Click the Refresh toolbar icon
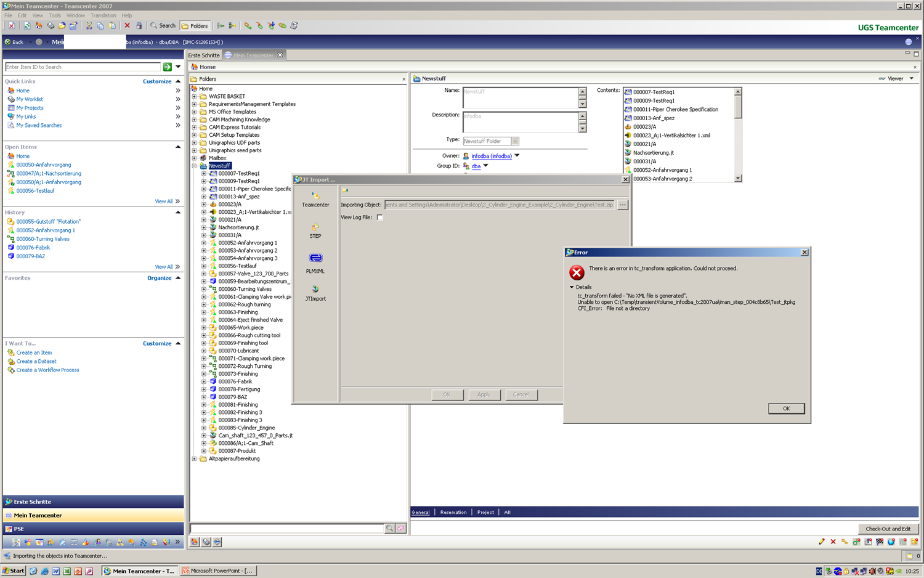 click(27, 26)
